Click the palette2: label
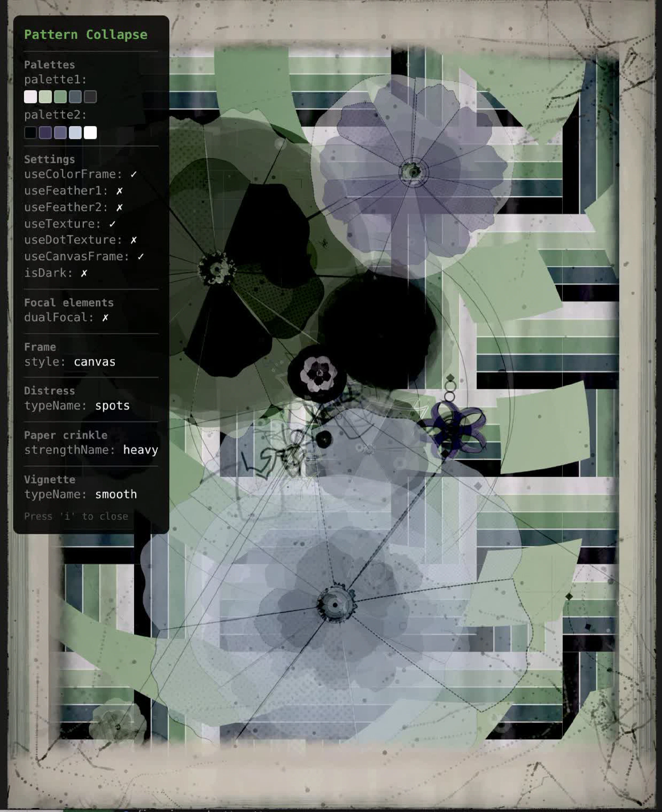This screenshot has height=812, width=662. pyautogui.click(x=56, y=115)
